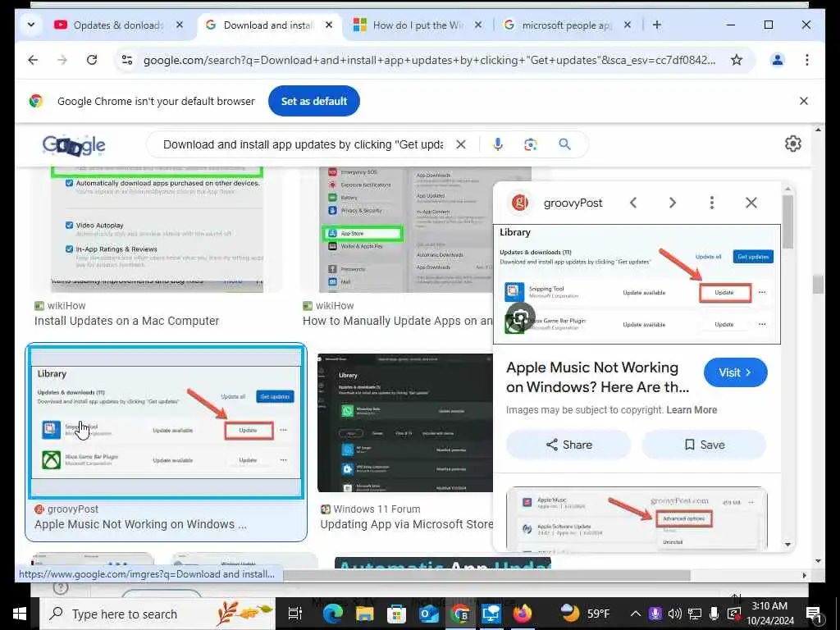840x630 pixels.
Task: Click the taskbar 'Type here to search' box
Action: pyautogui.click(x=158, y=614)
